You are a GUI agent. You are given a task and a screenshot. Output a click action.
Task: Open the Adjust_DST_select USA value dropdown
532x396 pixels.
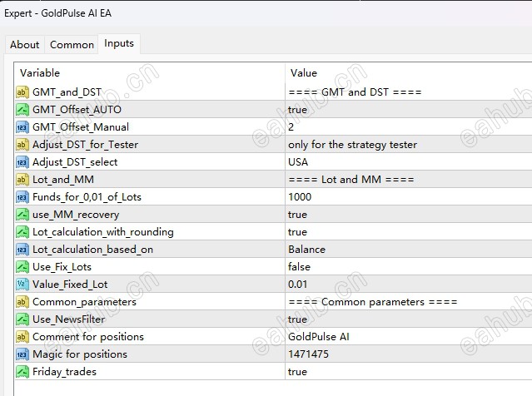click(409, 162)
